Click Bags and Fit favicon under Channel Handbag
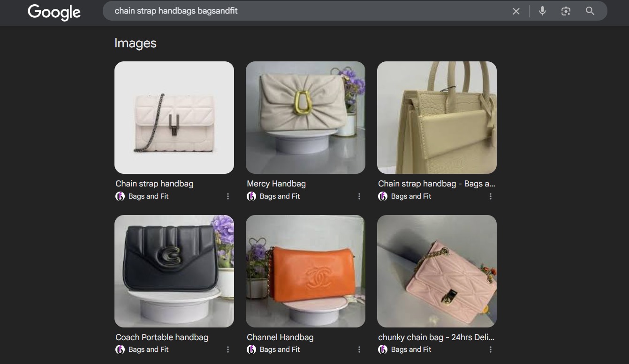 pyautogui.click(x=251, y=349)
